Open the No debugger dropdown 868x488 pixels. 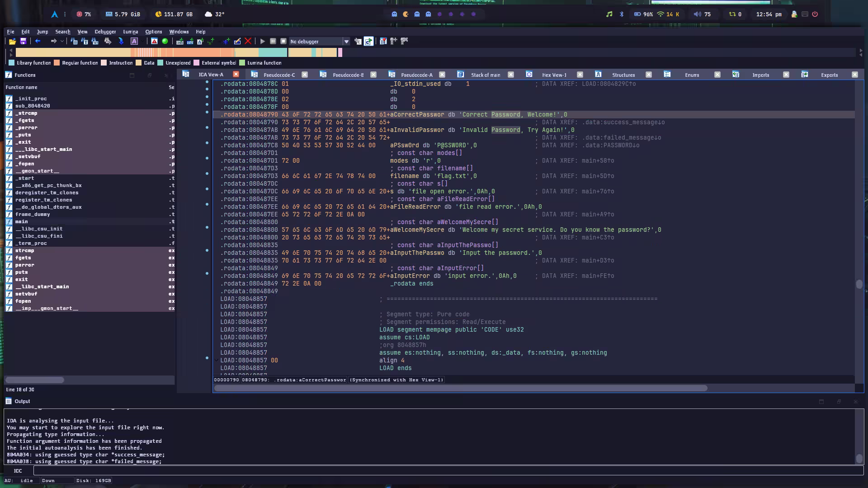point(346,42)
